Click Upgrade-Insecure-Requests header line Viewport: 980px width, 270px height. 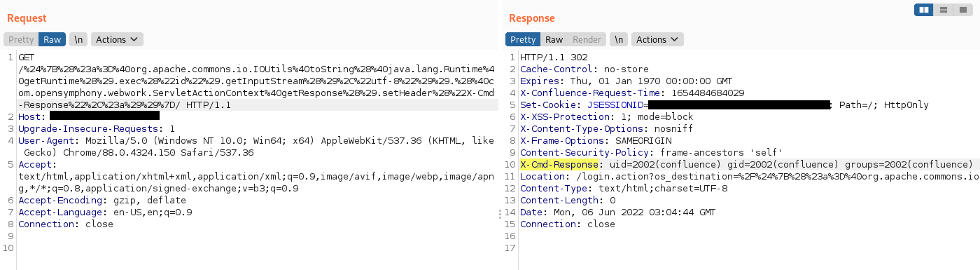pos(97,128)
